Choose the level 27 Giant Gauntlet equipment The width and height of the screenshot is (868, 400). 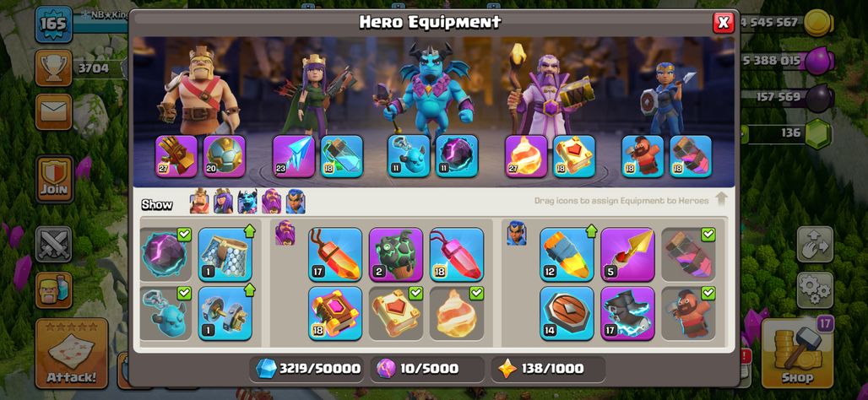176,156
